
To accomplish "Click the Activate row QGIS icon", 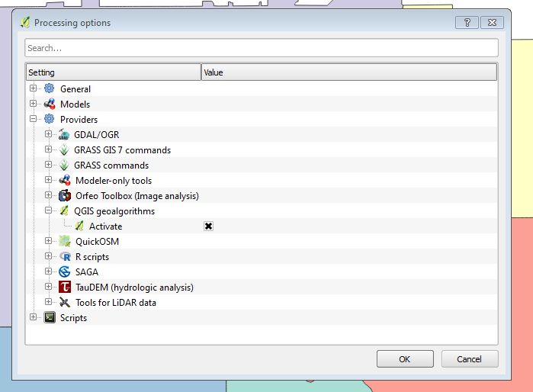I will [x=79, y=226].
